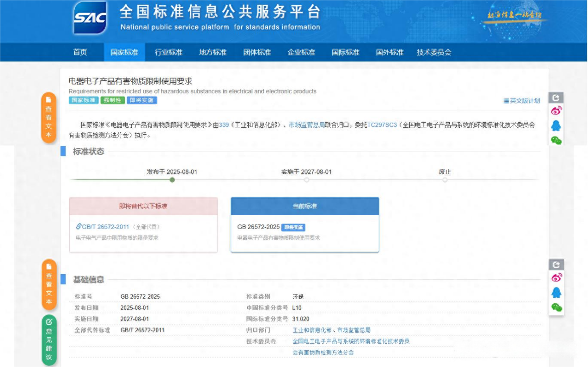Viewport: 588px width, 367px height.
Task: Click the upper WeChat share icon
Action: [556, 140]
